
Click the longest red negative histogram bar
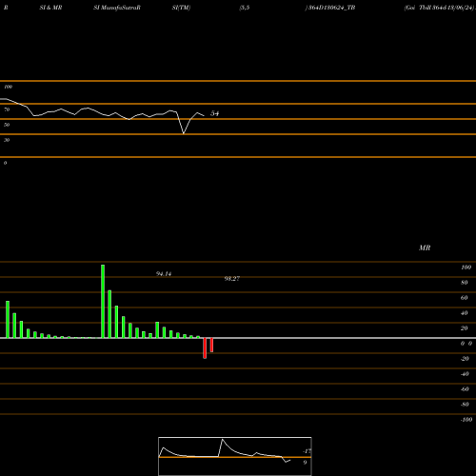(x=205, y=348)
